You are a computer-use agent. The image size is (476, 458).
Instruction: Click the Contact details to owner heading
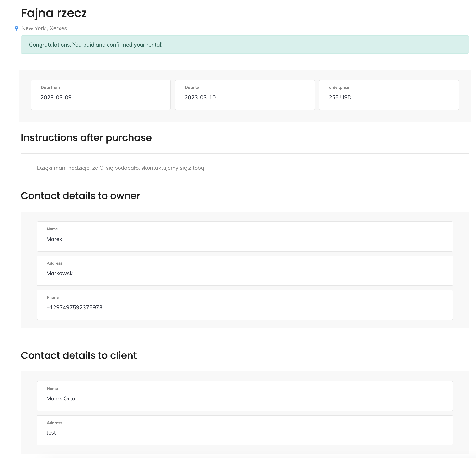80,196
